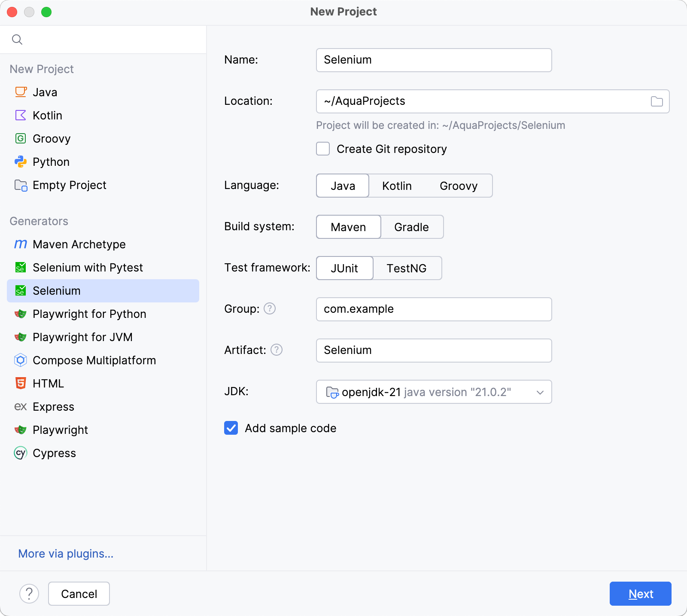687x616 pixels.
Task: Click the Group com.example field
Action: pos(434,309)
